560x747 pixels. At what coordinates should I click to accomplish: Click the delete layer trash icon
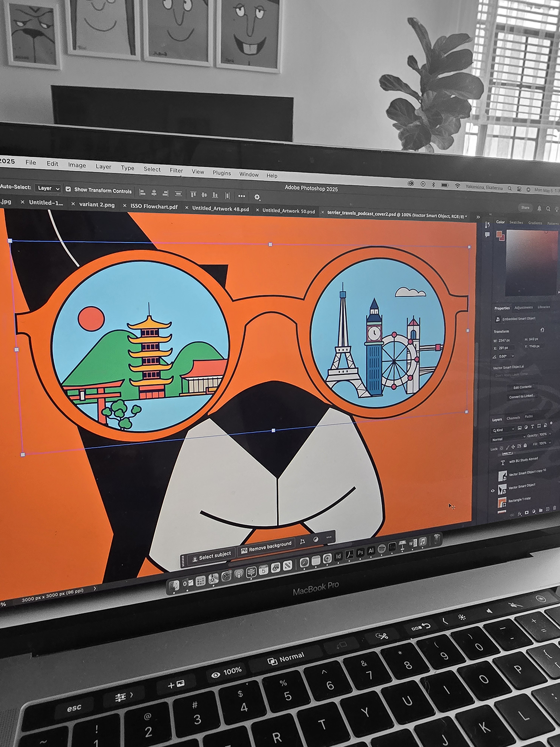(554, 508)
